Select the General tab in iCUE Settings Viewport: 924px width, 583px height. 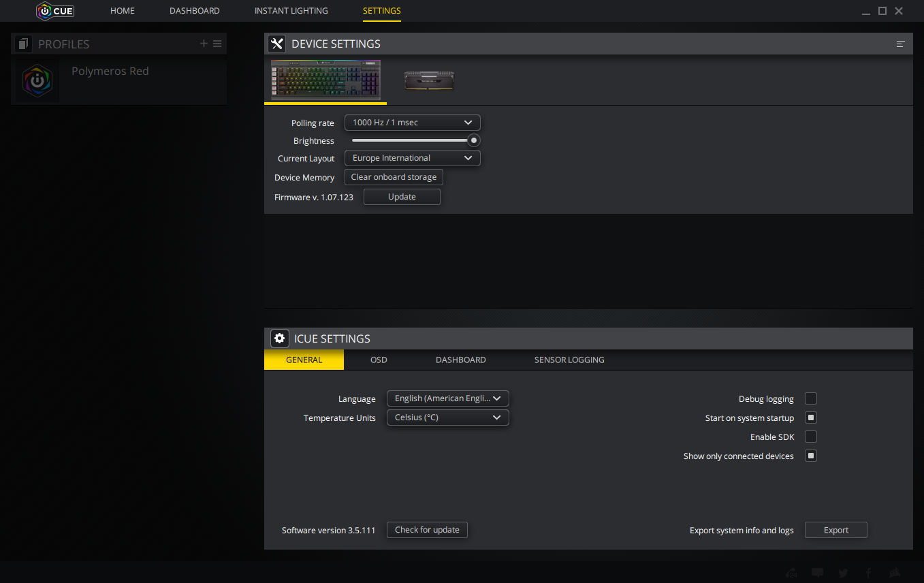click(x=304, y=360)
